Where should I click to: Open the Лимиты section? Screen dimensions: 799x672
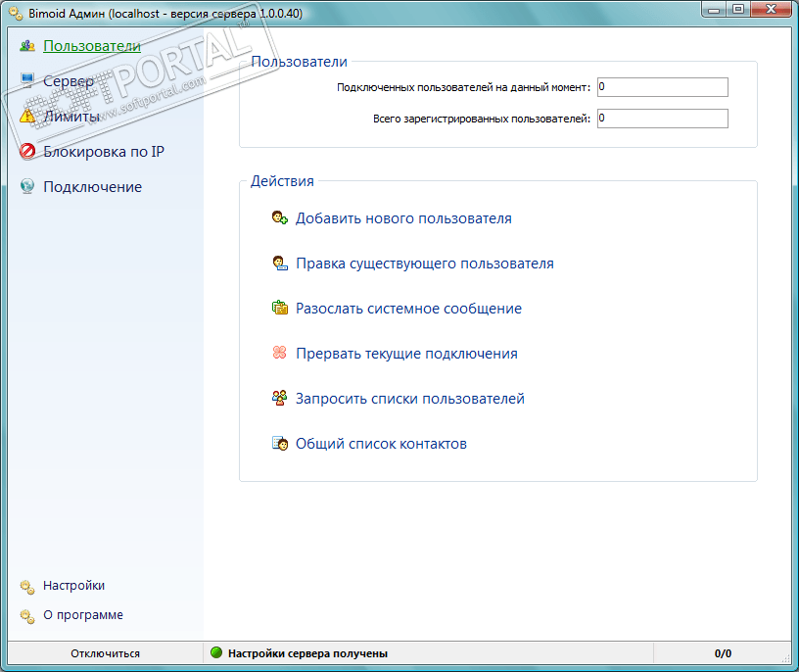click(x=71, y=117)
